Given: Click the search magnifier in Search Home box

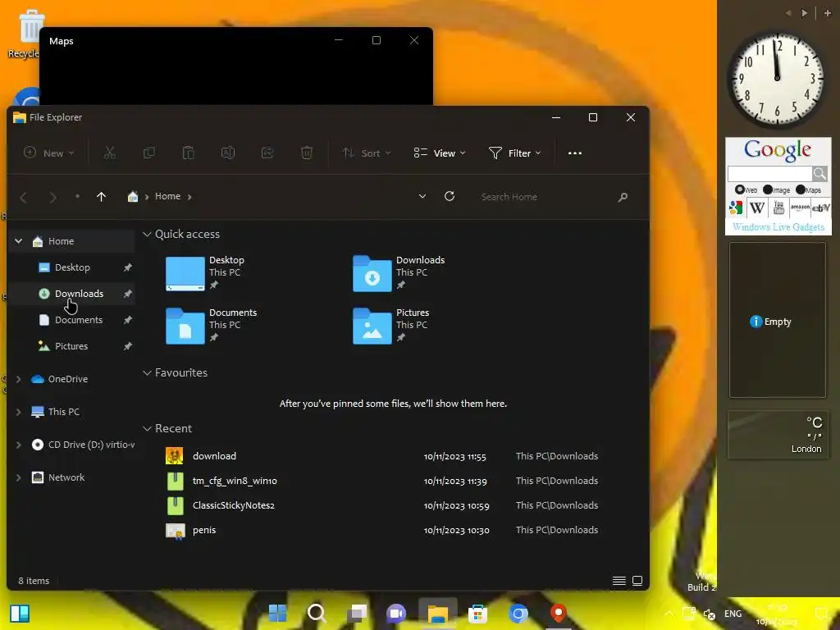Looking at the screenshot, I should [623, 197].
